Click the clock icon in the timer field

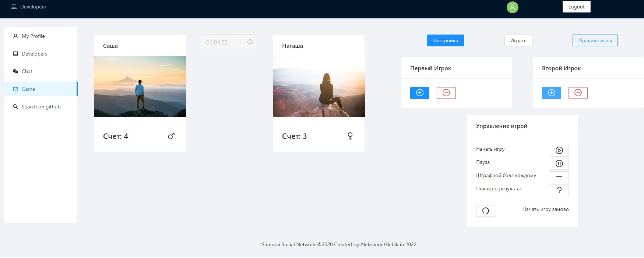pyautogui.click(x=250, y=42)
